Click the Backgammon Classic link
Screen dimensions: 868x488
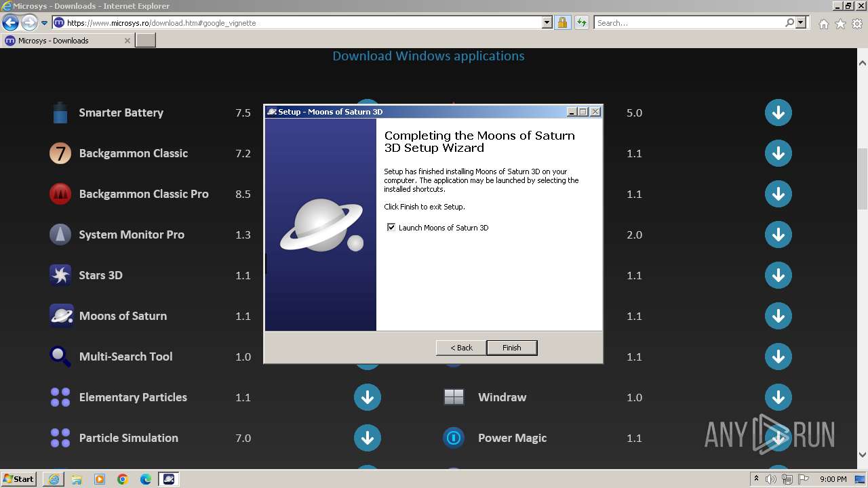click(133, 153)
